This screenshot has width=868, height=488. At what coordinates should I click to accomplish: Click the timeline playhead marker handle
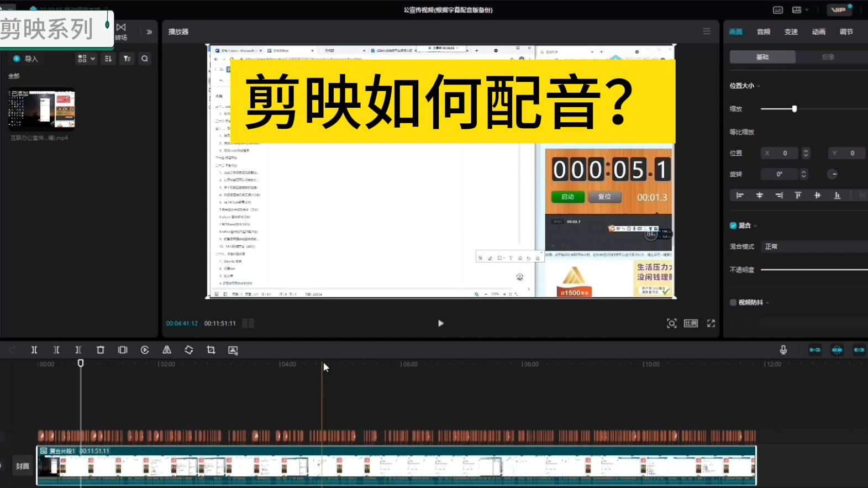click(81, 363)
